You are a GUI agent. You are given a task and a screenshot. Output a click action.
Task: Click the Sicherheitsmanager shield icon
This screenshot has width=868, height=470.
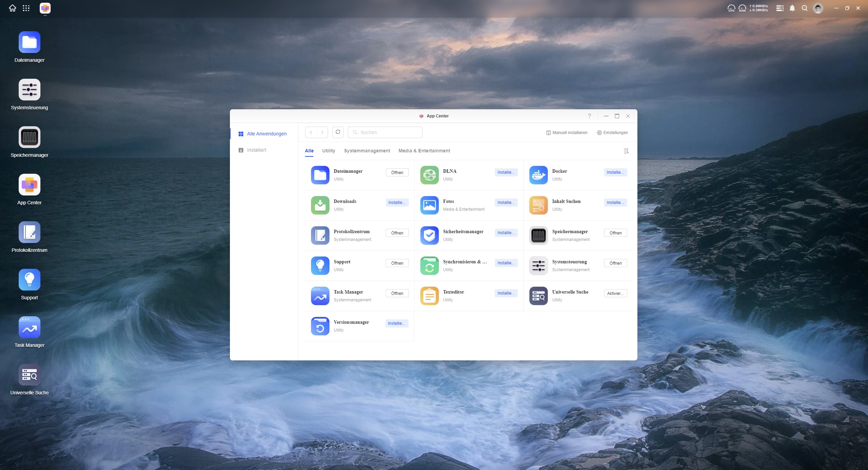[429, 236]
